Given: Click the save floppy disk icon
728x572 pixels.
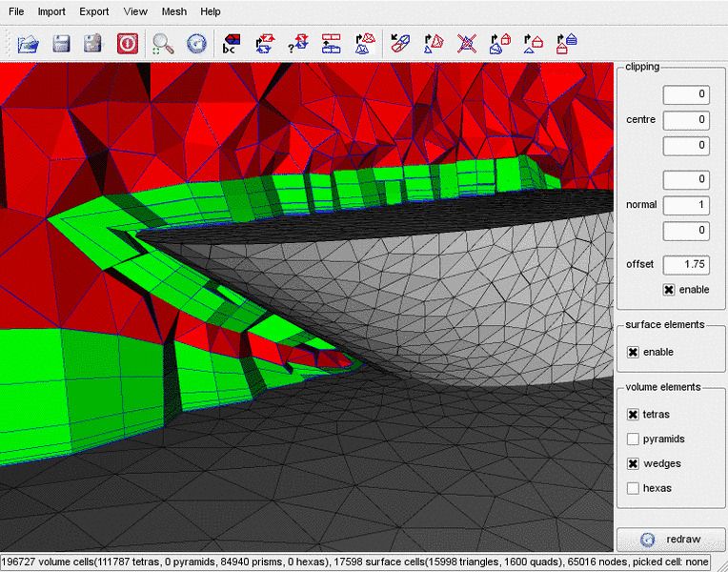Looking at the screenshot, I should click(x=61, y=43).
